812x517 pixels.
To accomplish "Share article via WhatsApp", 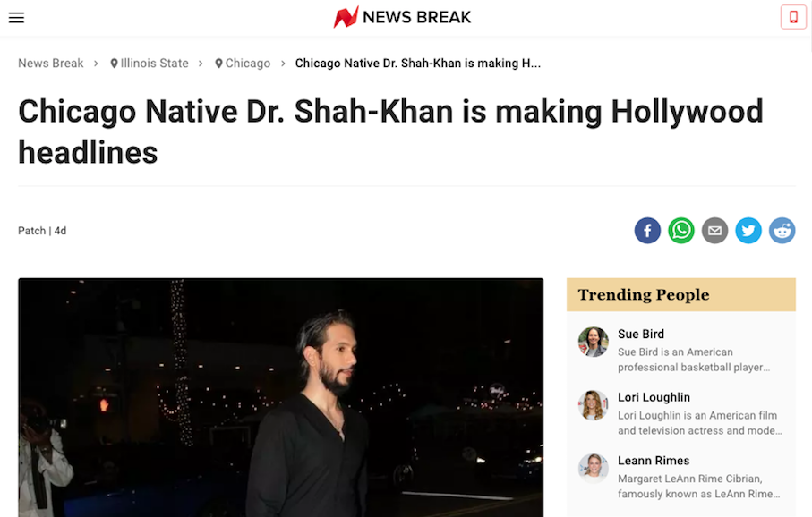I will tap(681, 231).
